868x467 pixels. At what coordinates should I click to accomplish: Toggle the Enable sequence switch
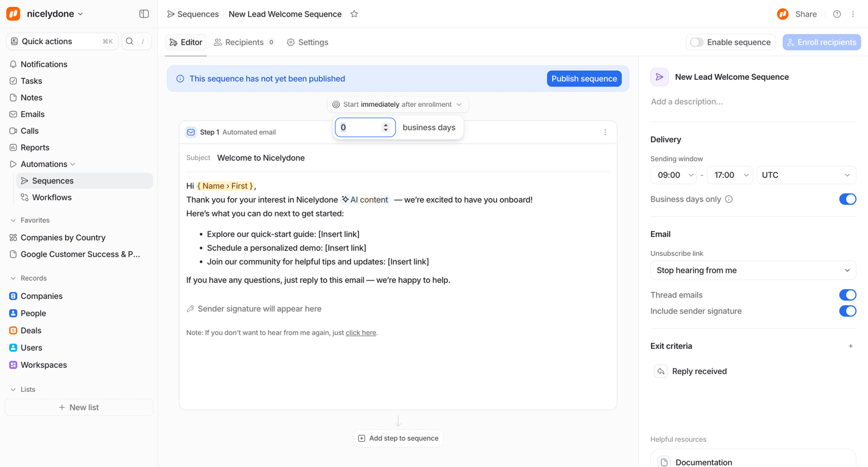click(x=697, y=42)
